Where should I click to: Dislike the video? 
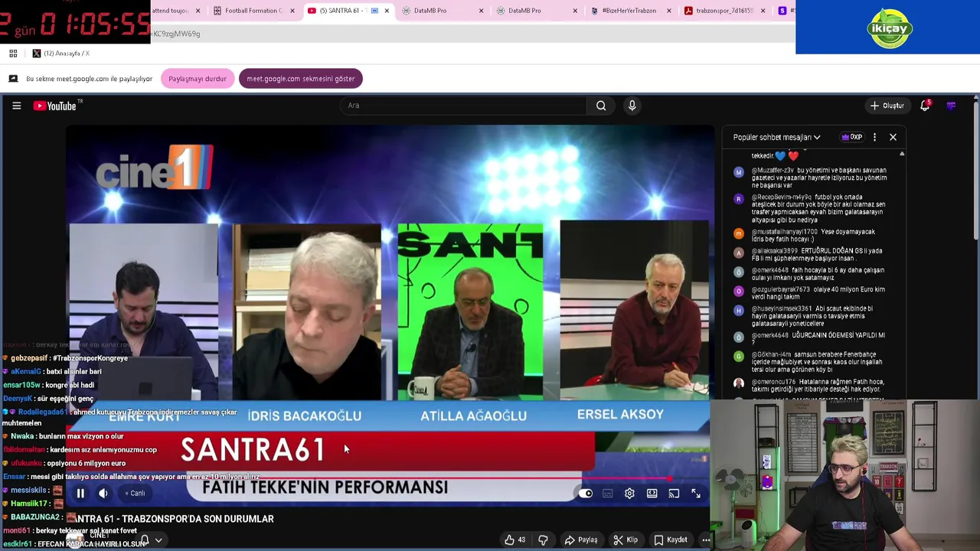pyautogui.click(x=543, y=540)
